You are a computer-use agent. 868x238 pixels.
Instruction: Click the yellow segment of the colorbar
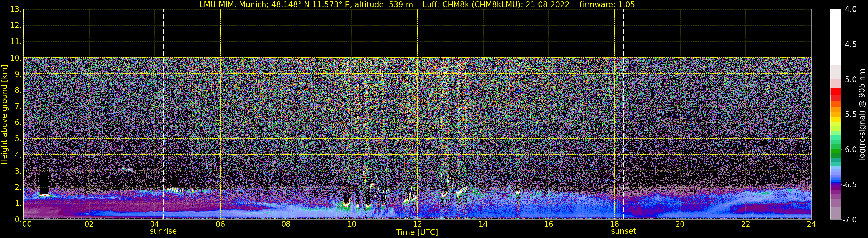836,119
